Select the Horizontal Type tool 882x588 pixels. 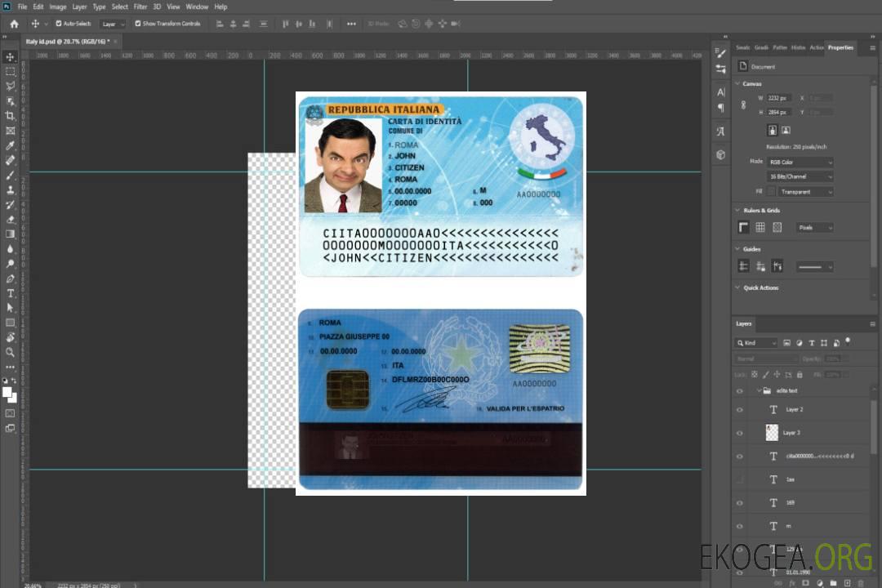[10, 293]
